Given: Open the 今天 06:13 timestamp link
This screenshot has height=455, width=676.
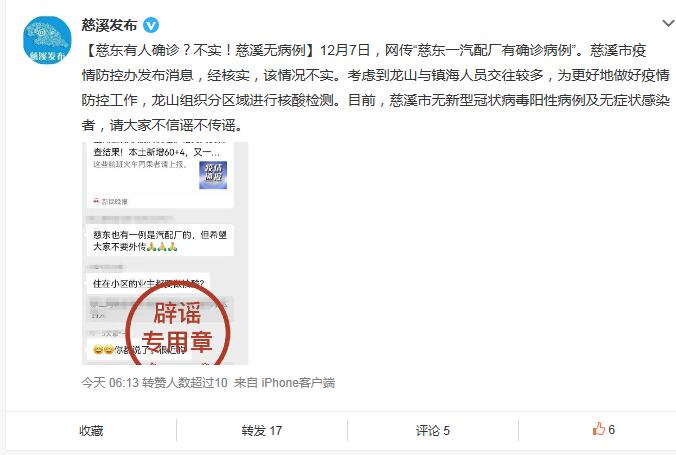Looking at the screenshot, I should click(x=110, y=383).
